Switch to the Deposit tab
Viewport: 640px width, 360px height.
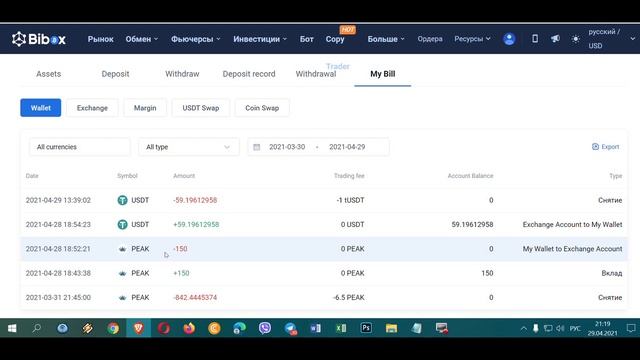[x=115, y=74]
